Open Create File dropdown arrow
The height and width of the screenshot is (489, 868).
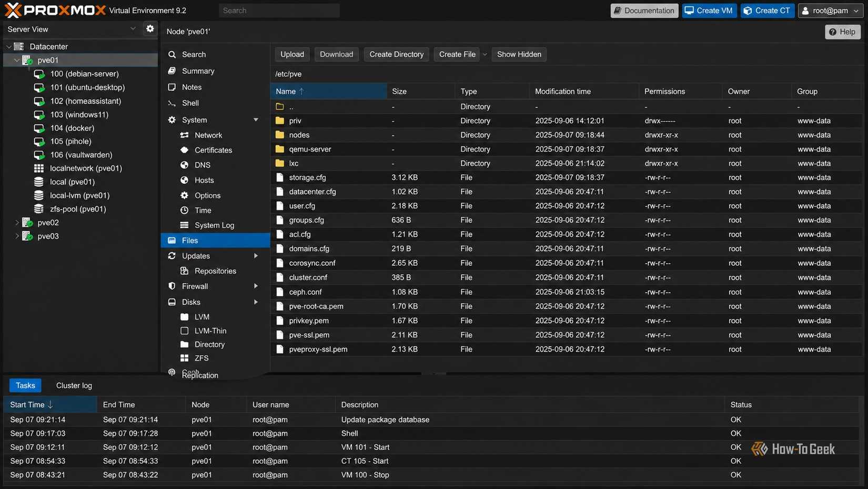(485, 54)
